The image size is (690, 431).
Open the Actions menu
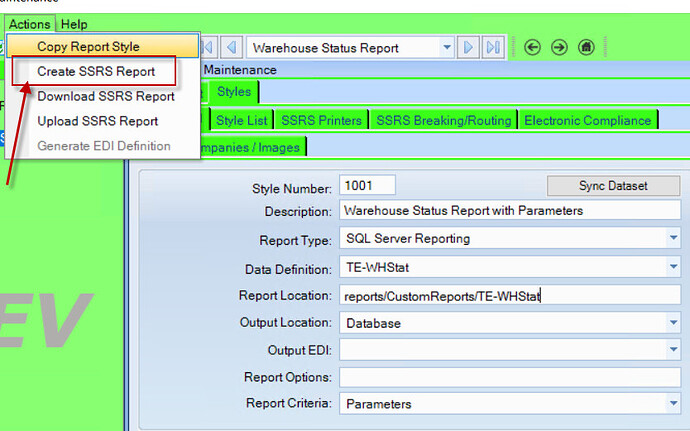click(29, 24)
